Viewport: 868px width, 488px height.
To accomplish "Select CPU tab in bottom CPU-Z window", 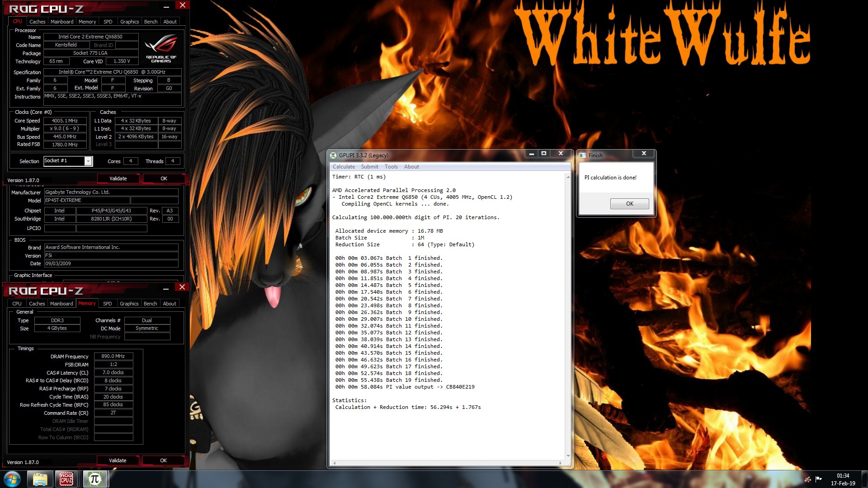I will click(17, 304).
